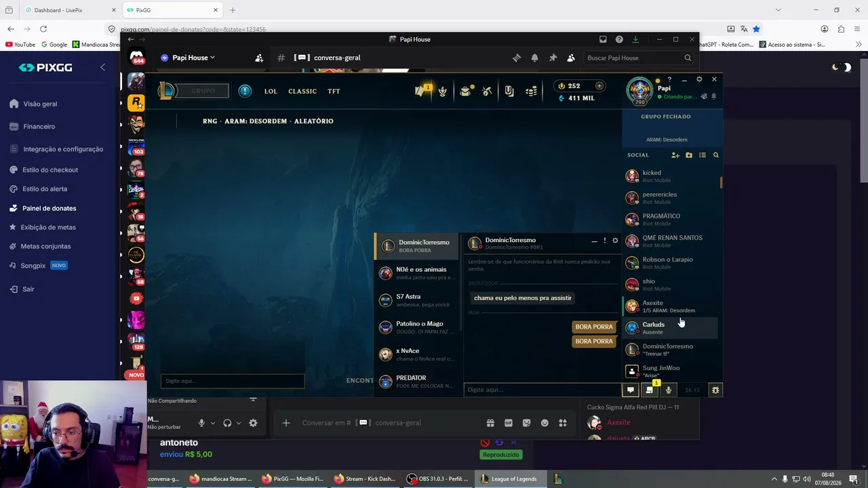Search friends in League Social panel
This screenshot has width=868, height=488.
click(715, 155)
